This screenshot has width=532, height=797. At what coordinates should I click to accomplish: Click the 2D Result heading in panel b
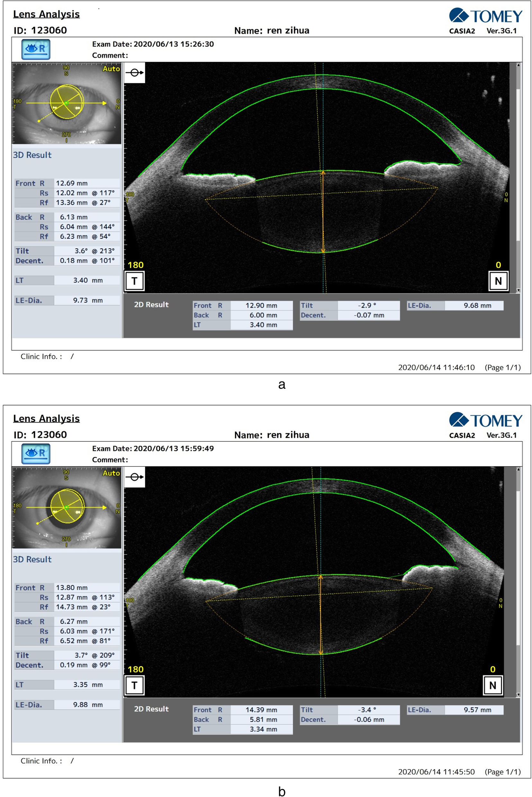click(151, 709)
